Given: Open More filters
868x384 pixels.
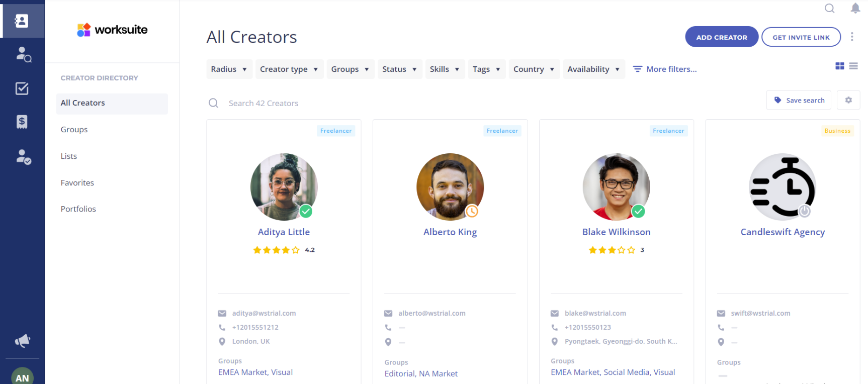Looking at the screenshot, I should (x=665, y=69).
